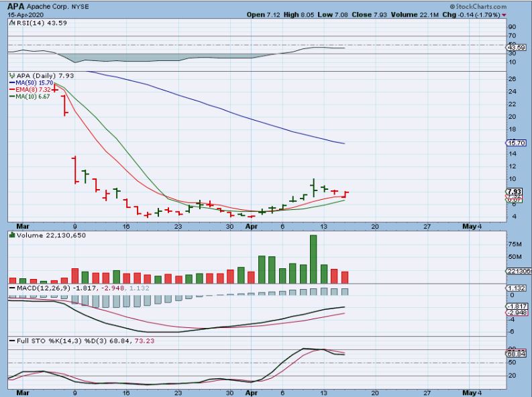Click the 13 label on bottom date axis
Screen dimensions: 532x397
[323, 393]
